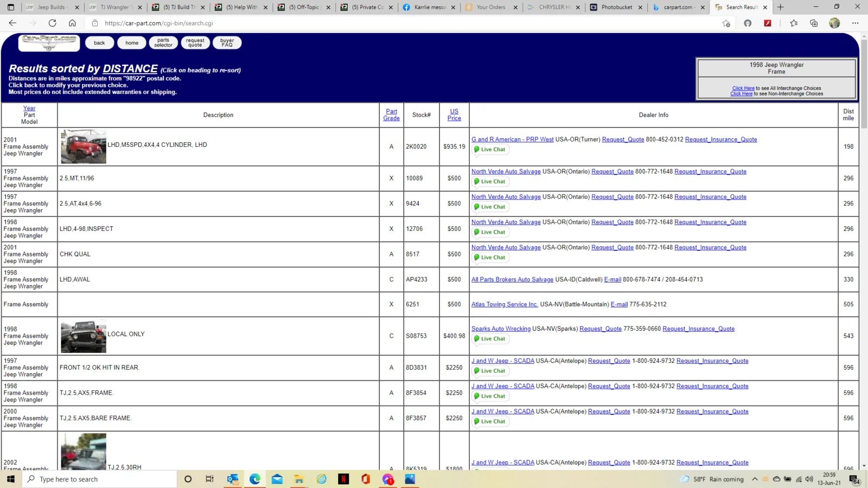Open Mail app from taskbar
This screenshot has width=868, height=488.
277,479
